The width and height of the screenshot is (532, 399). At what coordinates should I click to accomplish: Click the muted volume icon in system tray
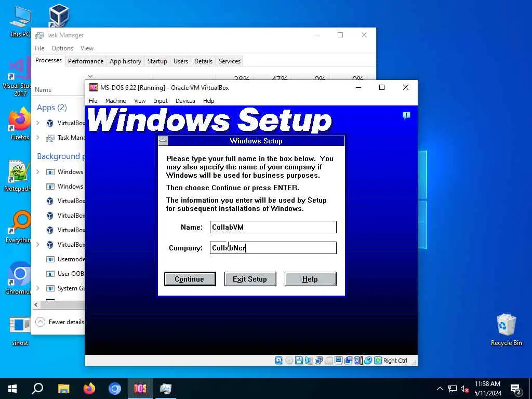[465, 389]
